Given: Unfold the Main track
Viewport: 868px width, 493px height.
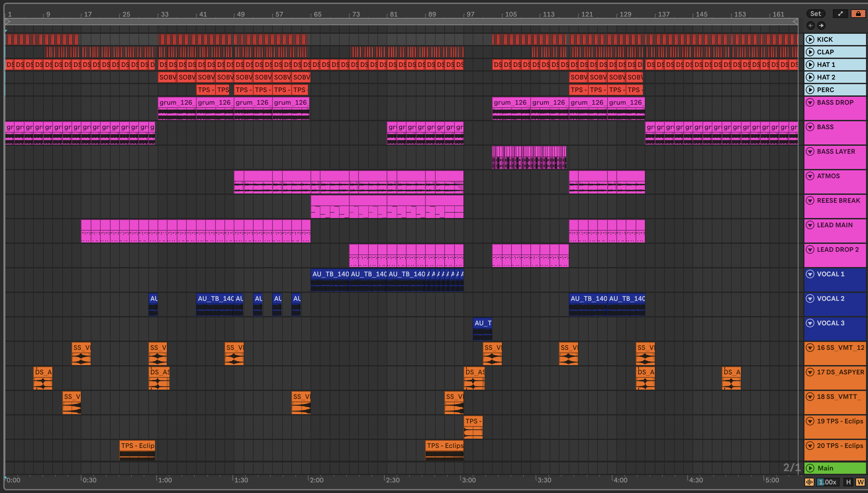Looking at the screenshot, I should tap(810, 468).
